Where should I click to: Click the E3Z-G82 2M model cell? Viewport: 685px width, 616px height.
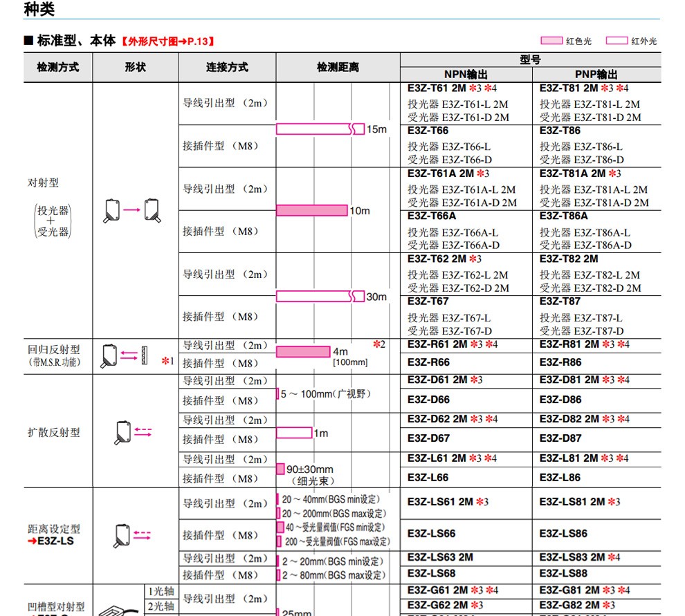[596, 606]
